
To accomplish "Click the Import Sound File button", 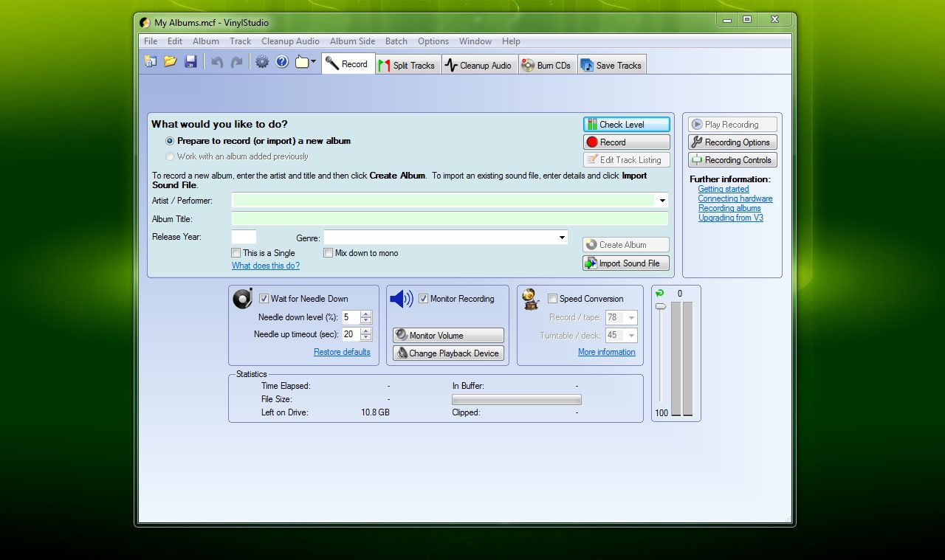I will click(626, 263).
